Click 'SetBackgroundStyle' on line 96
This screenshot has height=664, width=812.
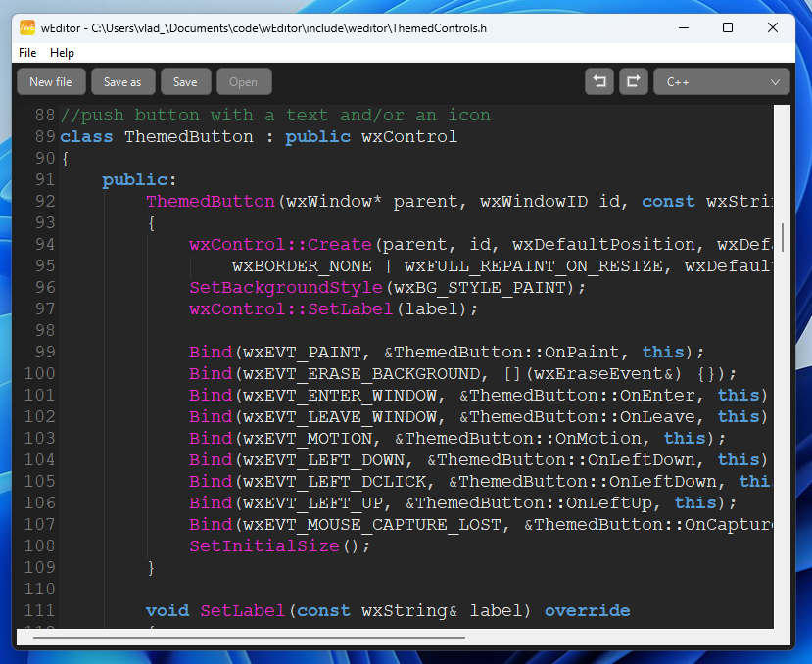pos(286,288)
